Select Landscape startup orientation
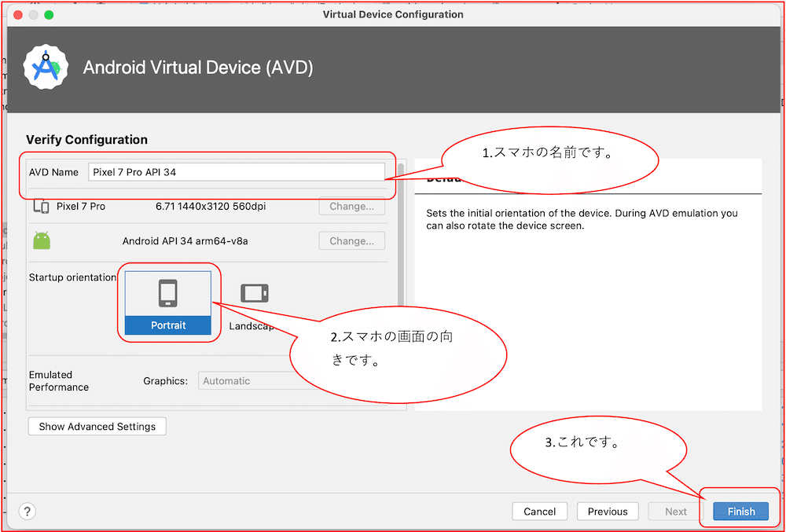786x532 pixels. [x=254, y=303]
